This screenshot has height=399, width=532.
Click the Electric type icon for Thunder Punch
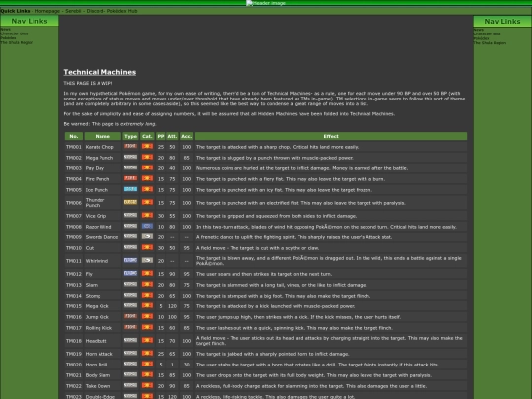pos(130,202)
